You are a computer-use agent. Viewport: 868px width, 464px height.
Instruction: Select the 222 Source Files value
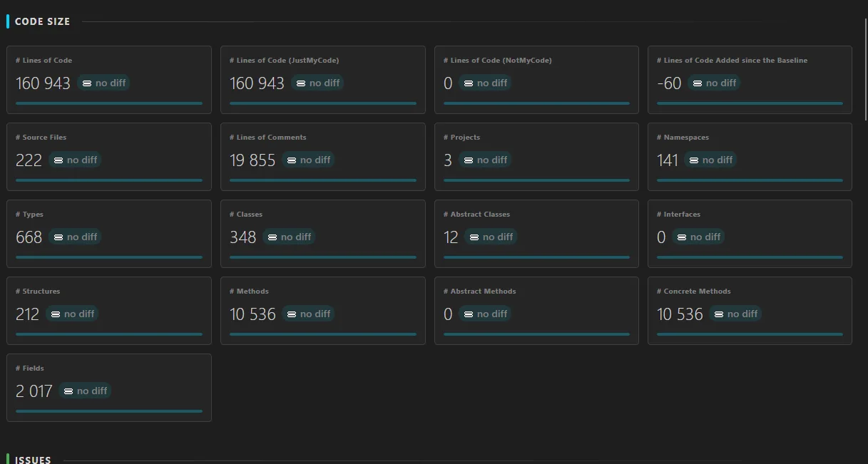point(29,160)
